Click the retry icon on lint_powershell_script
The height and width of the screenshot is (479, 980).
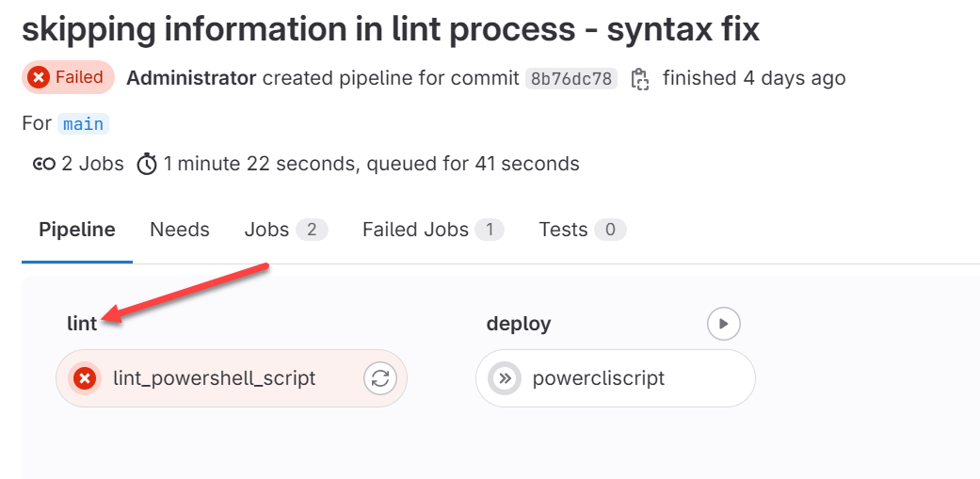379,378
